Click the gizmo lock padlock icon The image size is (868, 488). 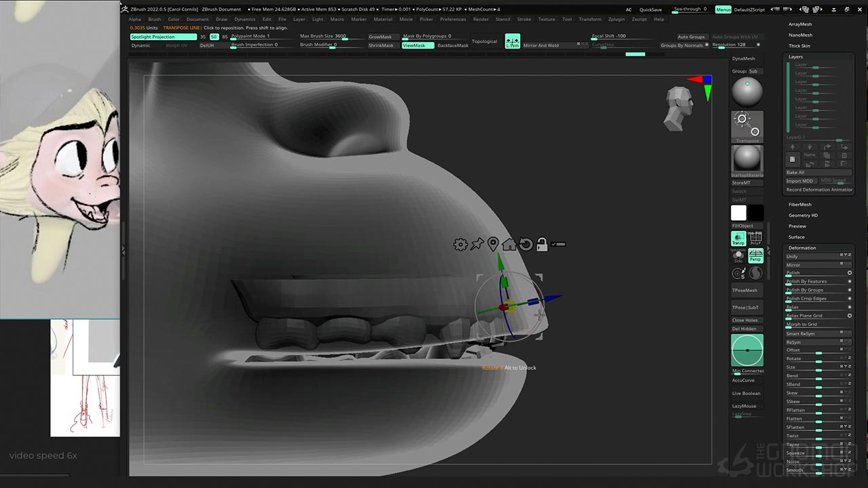[541, 244]
